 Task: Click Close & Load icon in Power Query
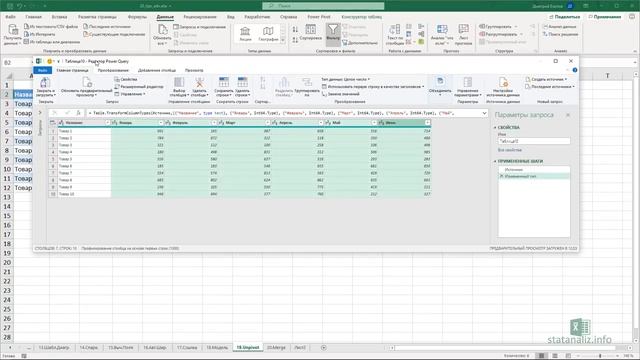[45, 82]
